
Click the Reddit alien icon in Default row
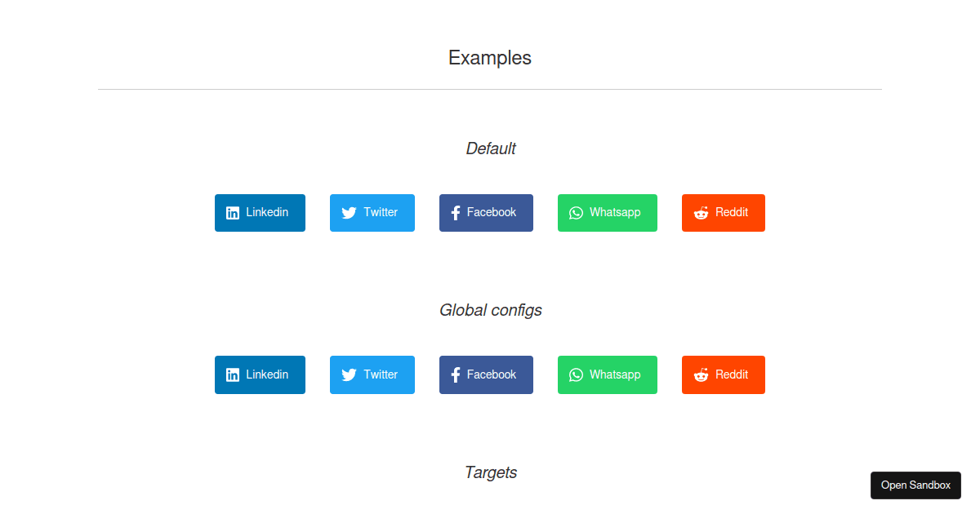click(701, 213)
